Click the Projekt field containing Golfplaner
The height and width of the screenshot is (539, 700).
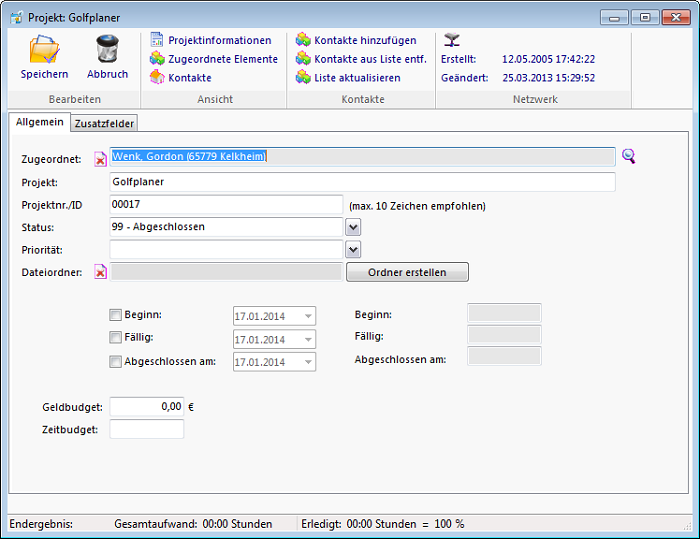tap(362, 182)
